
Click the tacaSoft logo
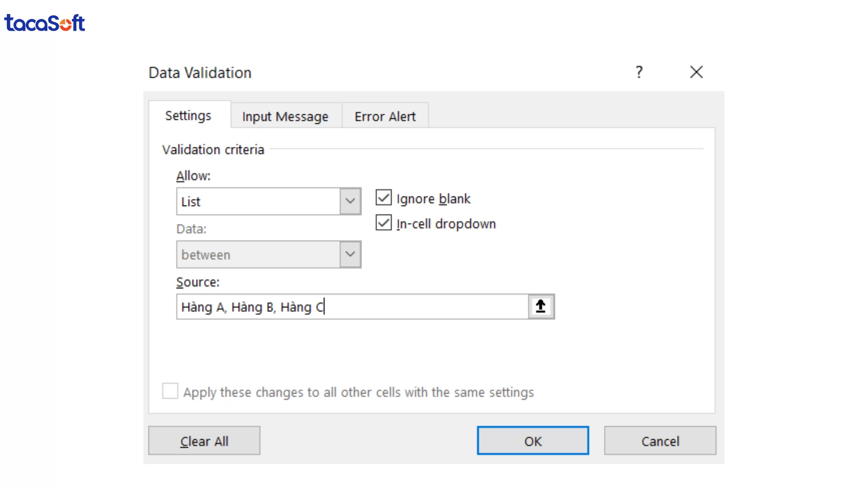coord(44,23)
